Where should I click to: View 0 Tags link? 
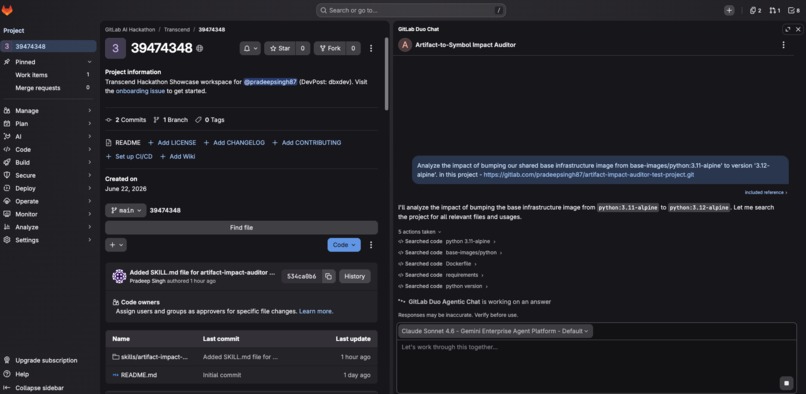210,120
